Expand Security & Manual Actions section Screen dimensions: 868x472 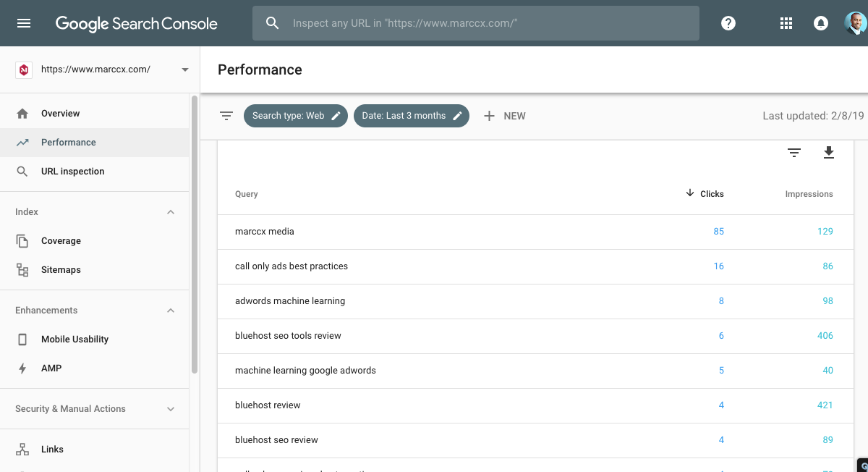[171, 409]
